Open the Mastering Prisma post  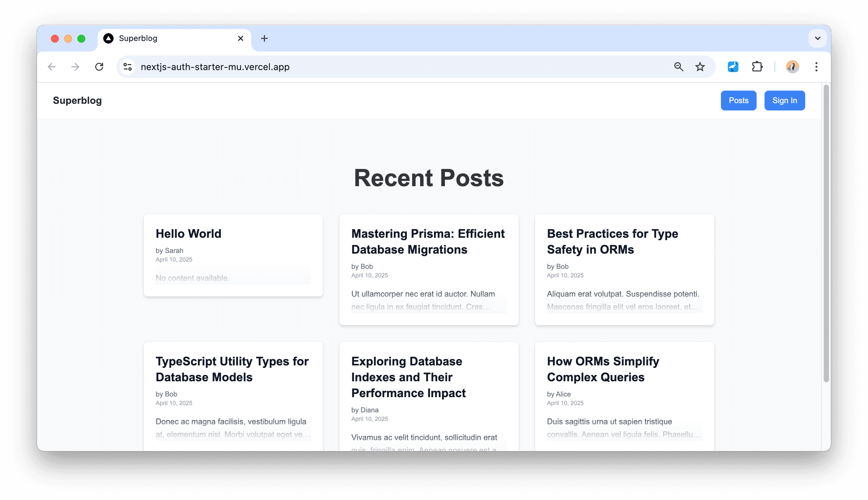click(427, 241)
